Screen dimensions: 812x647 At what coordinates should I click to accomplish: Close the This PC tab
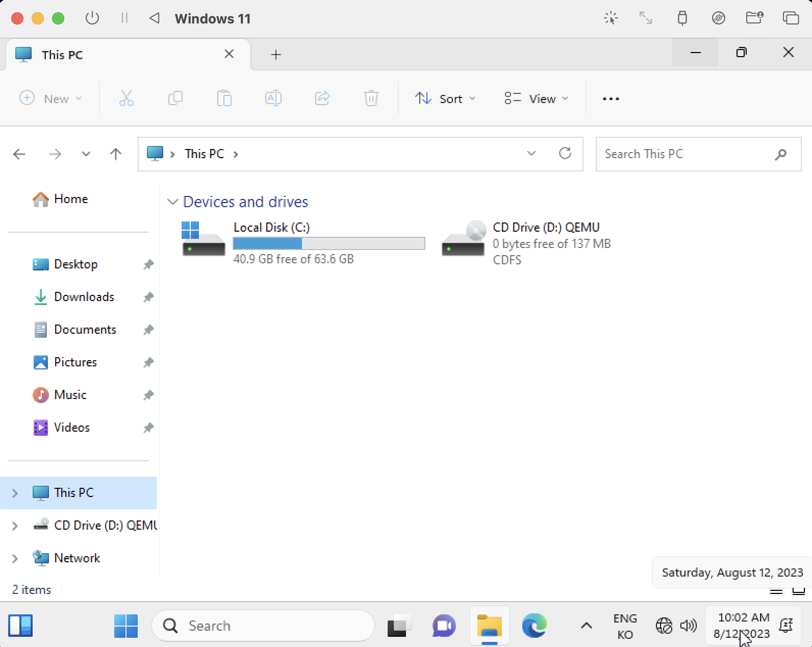[229, 54]
